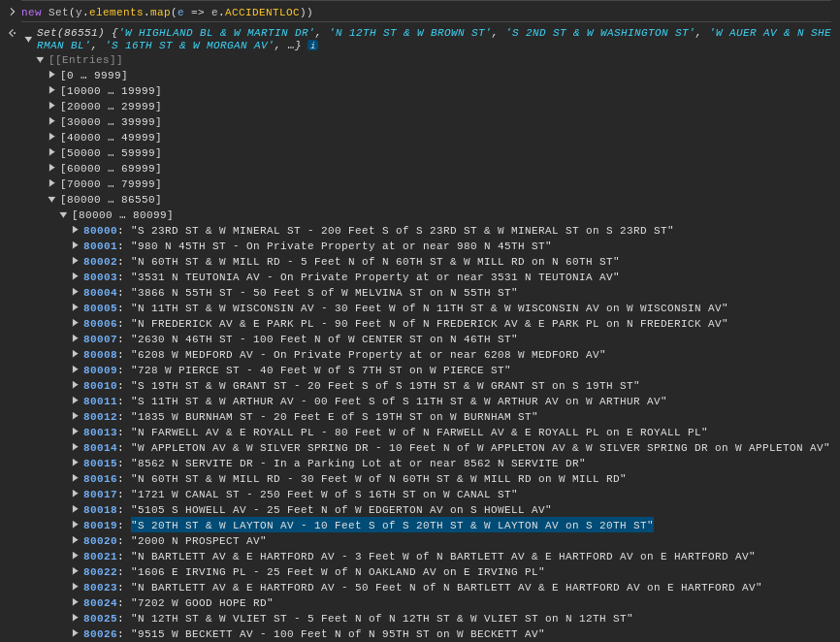
Task: Expand entry 80002 triangle
Action: (x=76, y=261)
